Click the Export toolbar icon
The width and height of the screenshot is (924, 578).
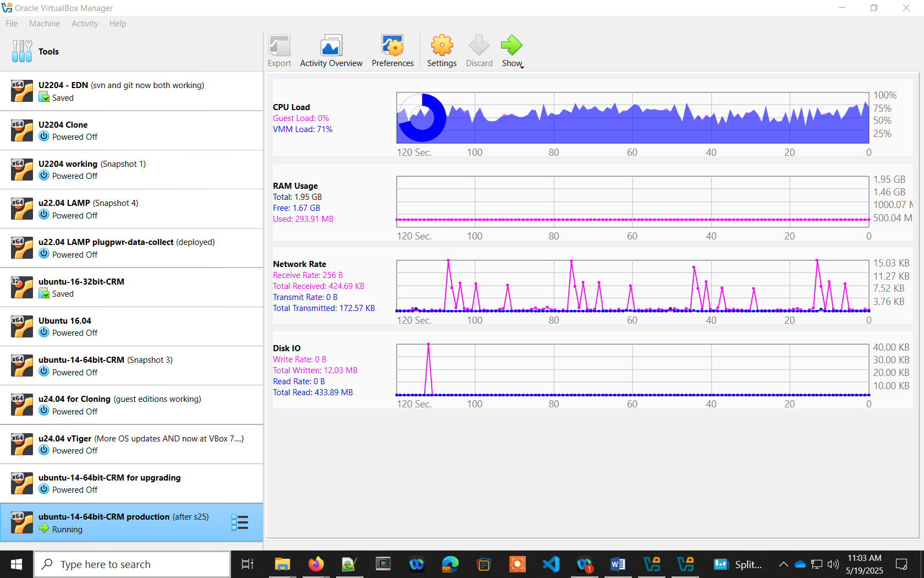[x=279, y=46]
